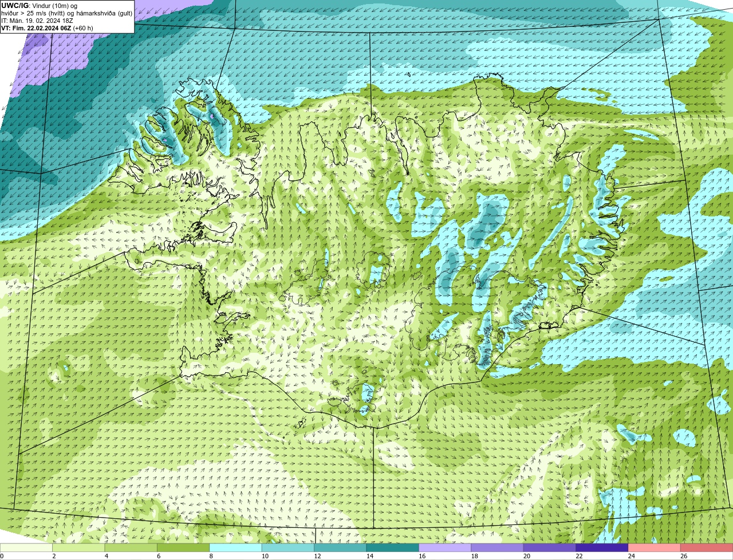Pick the darker green 6–8 m/s scale swatch

183,548
